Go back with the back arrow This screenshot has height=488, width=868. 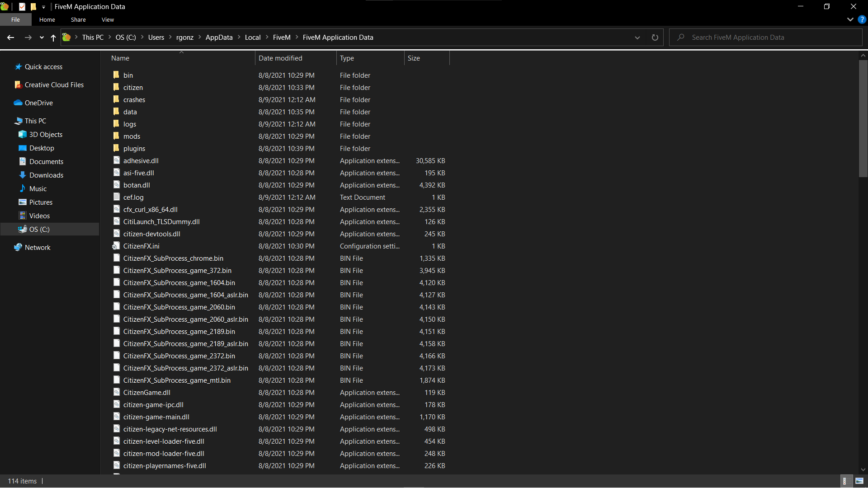11,38
